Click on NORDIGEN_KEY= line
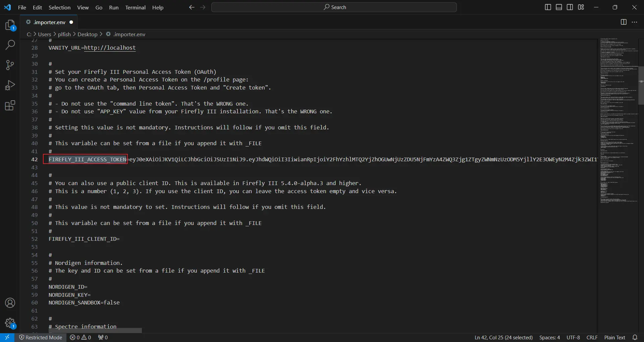Screen dimensions: 644x342 click(x=69, y=295)
